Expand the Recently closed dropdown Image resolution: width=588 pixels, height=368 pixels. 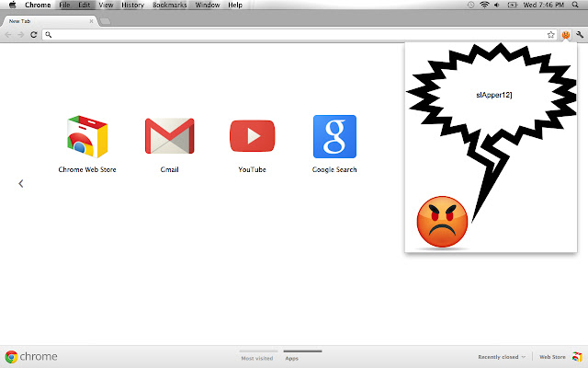pos(502,357)
